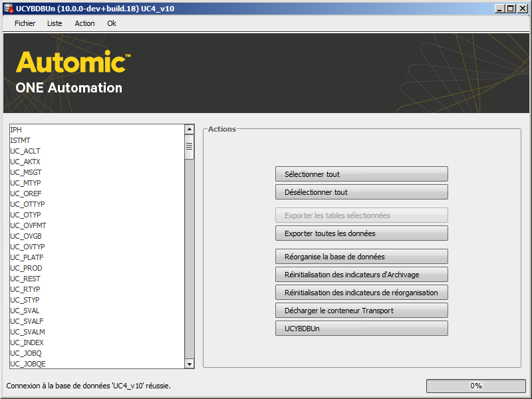Open the Fichier menu
This screenshot has height=399, width=532.
click(x=25, y=23)
